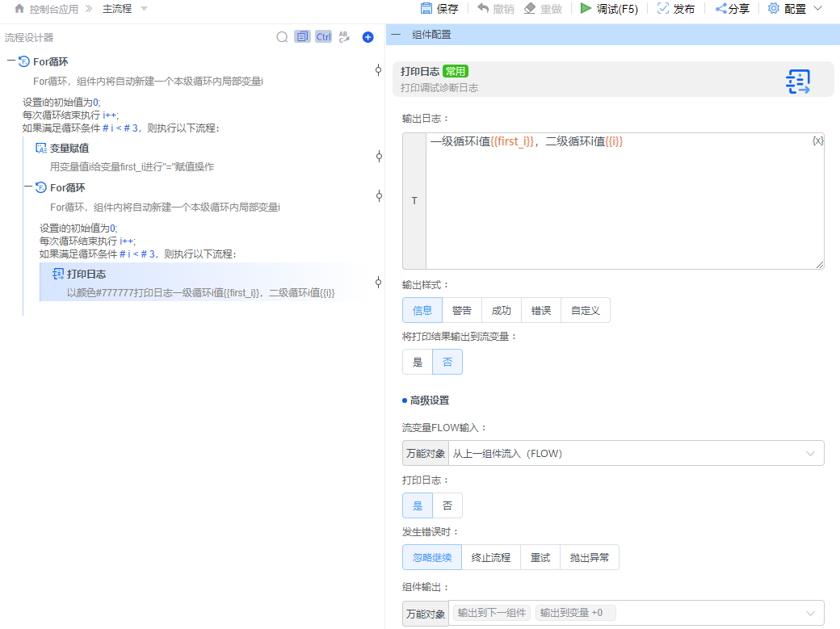Click the share icon for 分享
Screen dimensions: 840x629
coord(721,8)
